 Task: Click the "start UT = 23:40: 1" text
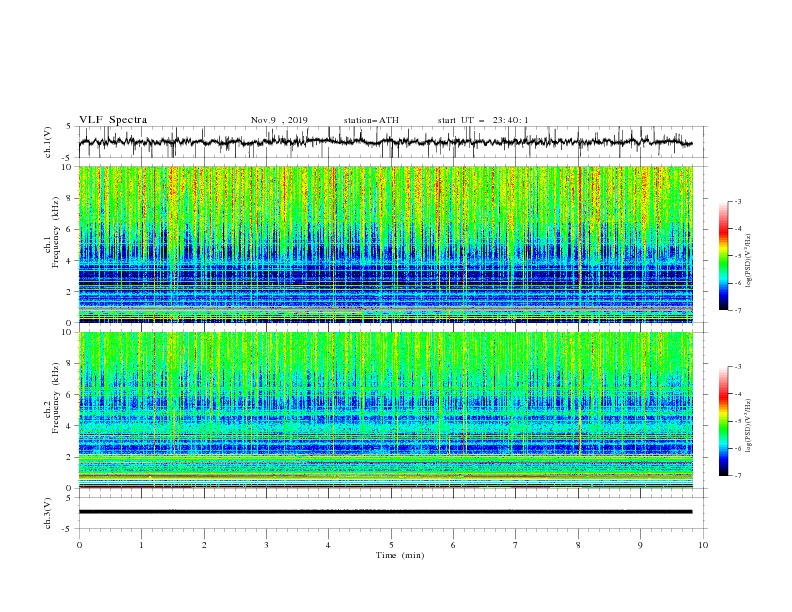coord(483,120)
